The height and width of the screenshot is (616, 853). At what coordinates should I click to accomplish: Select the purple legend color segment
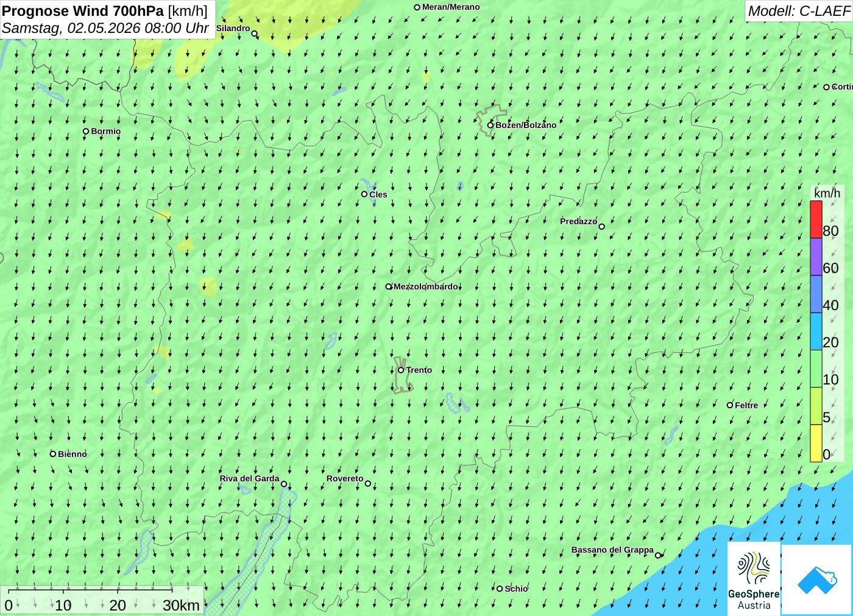click(x=816, y=257)
